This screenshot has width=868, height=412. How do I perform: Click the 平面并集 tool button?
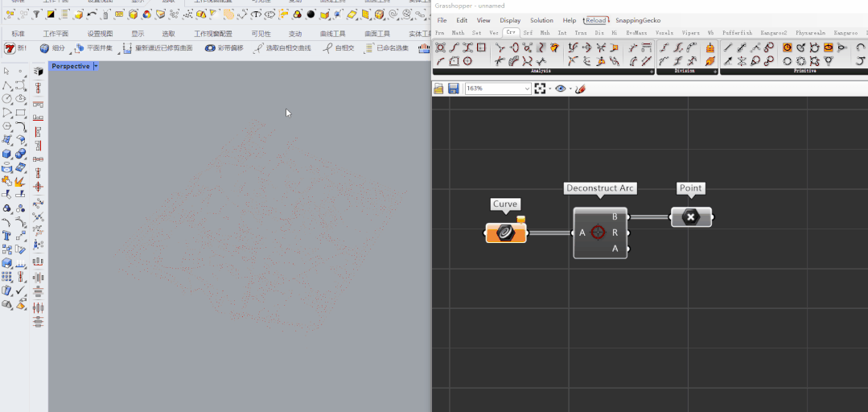pyautogui.click(x=93, y=48)
